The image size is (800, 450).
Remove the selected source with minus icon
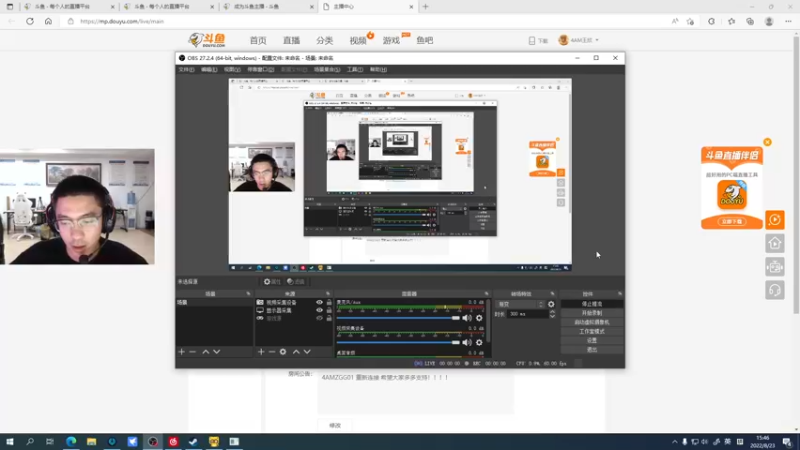pos(272,352)
